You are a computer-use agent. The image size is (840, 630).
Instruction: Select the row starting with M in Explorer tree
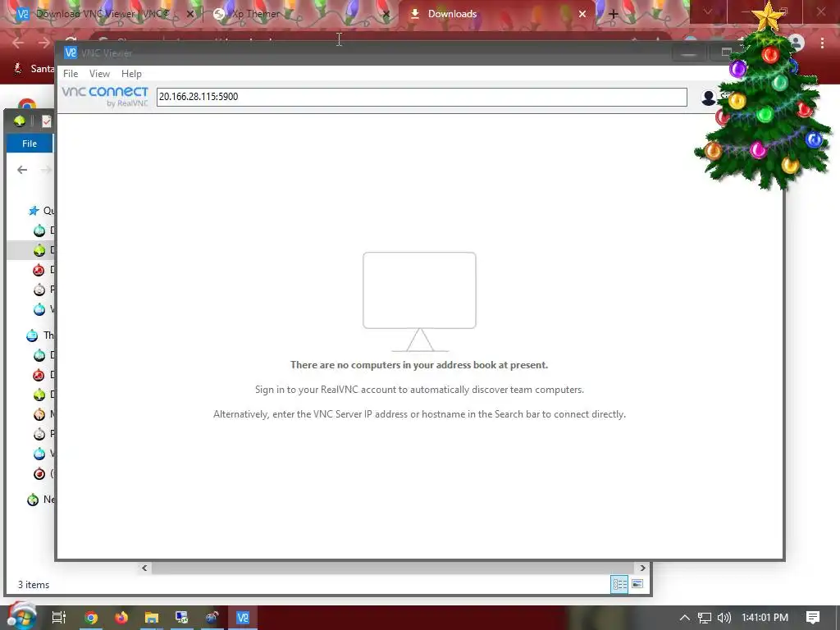[x=43, y=414]
